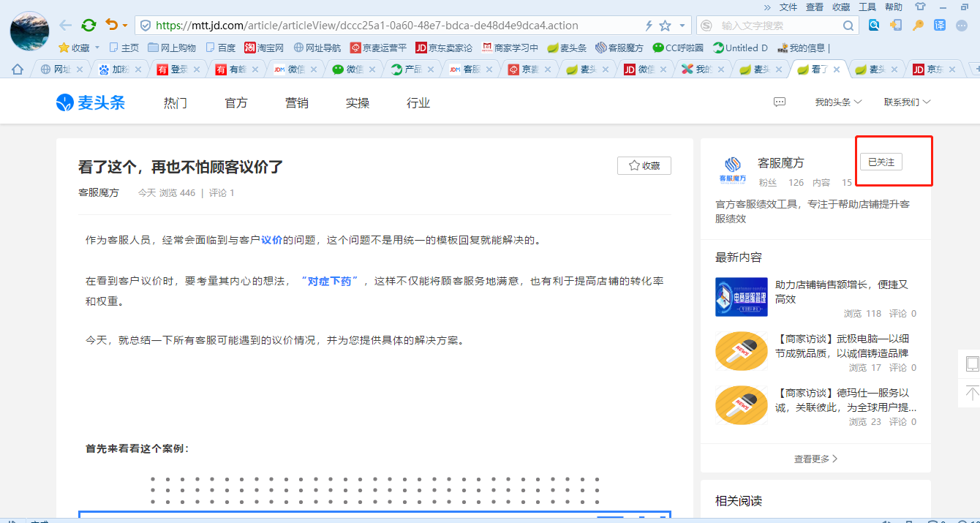Open the 实操 navigation section
The image size is (980, 523).
358,103
